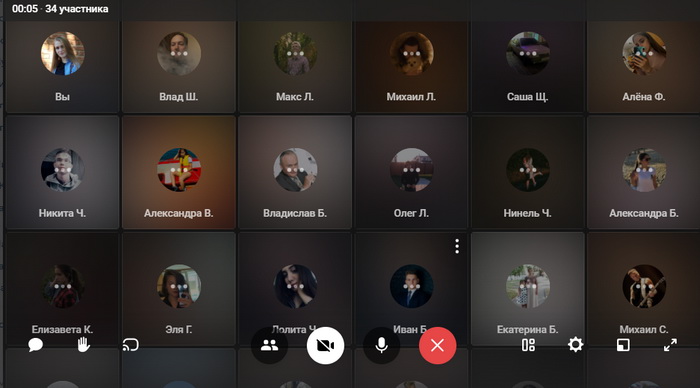700x388 pixels.
Task: Raise hand using the hand icon
Action: (x=83, y=345)
